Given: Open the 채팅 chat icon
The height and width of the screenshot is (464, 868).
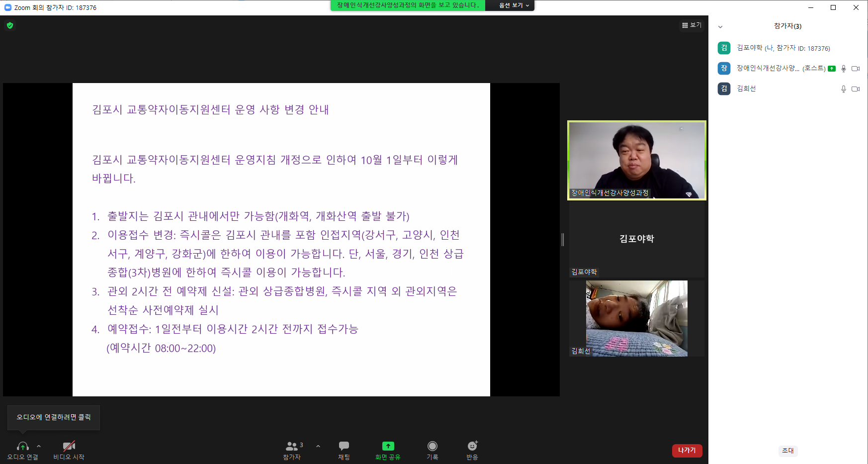Looking at the screenshot, I should pos(344,446).
